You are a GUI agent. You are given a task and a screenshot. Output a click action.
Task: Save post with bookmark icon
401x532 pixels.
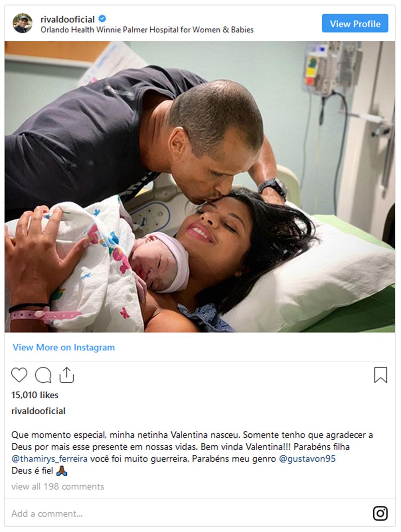381,375
